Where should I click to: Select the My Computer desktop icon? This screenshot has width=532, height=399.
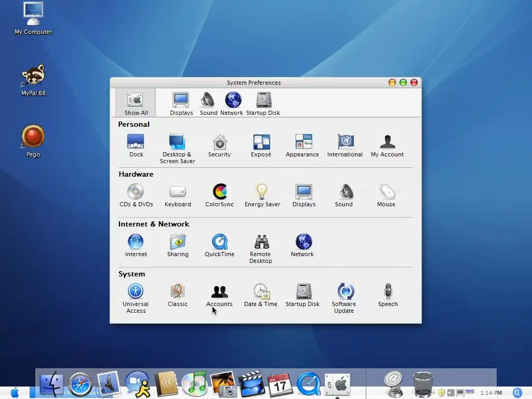33,18
